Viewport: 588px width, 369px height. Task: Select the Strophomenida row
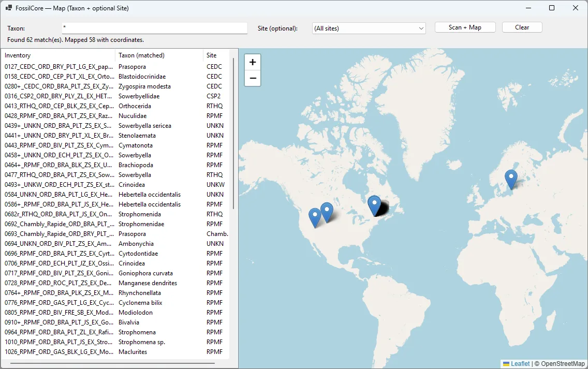click(x=115, y=214)
